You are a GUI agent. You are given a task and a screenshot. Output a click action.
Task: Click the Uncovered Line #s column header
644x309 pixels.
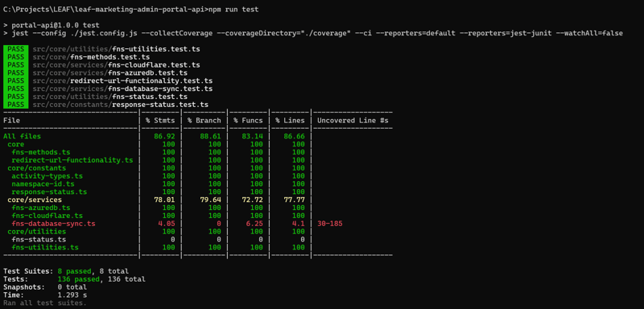pyautogui.click(x=353, y=121)
